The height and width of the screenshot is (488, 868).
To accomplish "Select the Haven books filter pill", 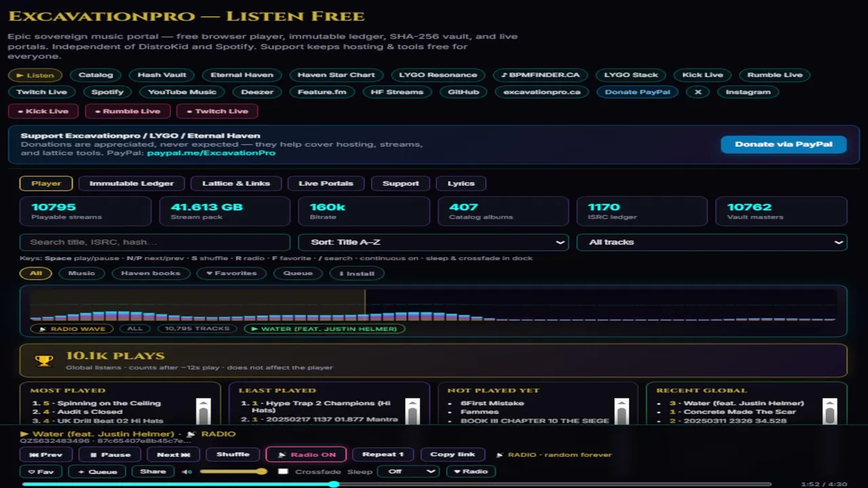I will [x=151, y=273].
